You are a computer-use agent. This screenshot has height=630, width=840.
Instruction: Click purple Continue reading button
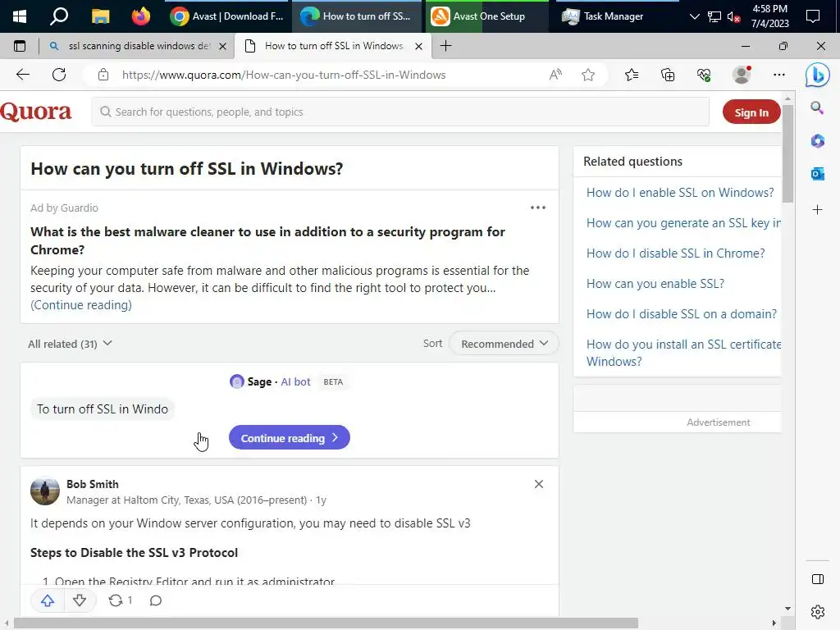coord(290,438)
